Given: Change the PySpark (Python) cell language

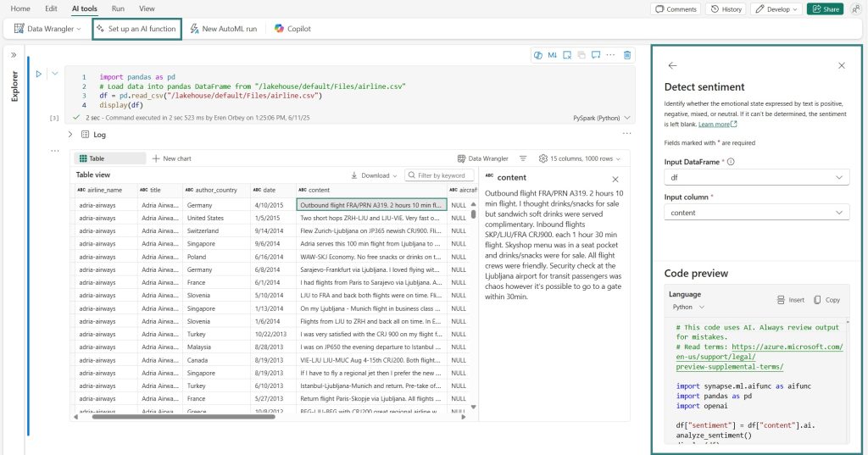Looking at the screenshot, I should coord(602,118).
